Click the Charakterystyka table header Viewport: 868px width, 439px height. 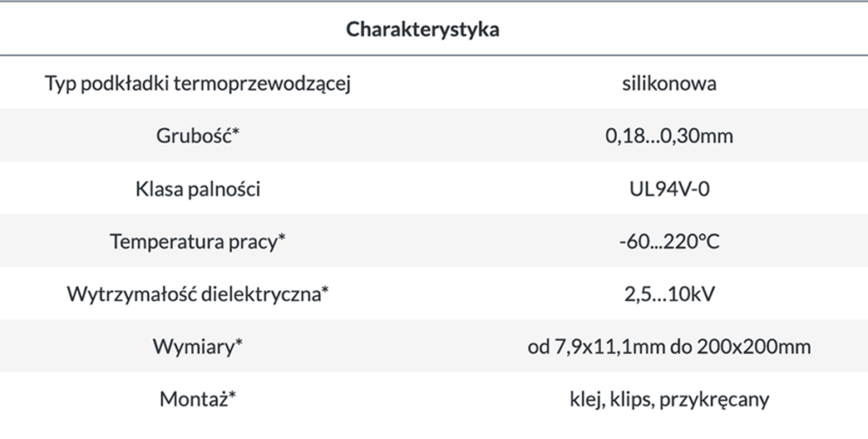(x=422, y=30)
